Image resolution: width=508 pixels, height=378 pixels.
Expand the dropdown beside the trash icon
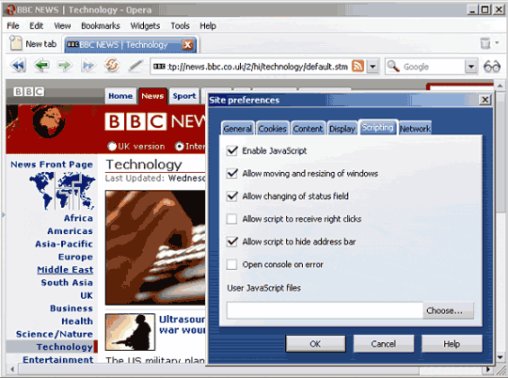497,43
